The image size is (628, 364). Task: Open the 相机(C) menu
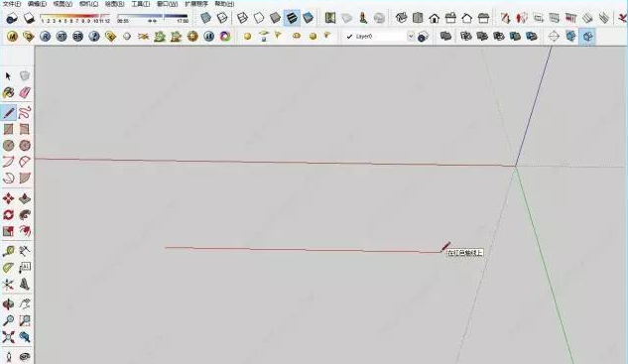pyautogui.click(x=88, y=4)
